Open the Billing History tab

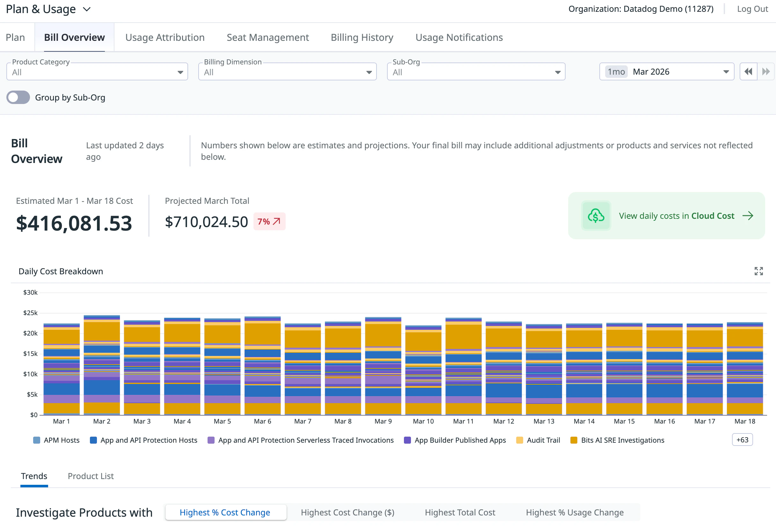(362, 37)
